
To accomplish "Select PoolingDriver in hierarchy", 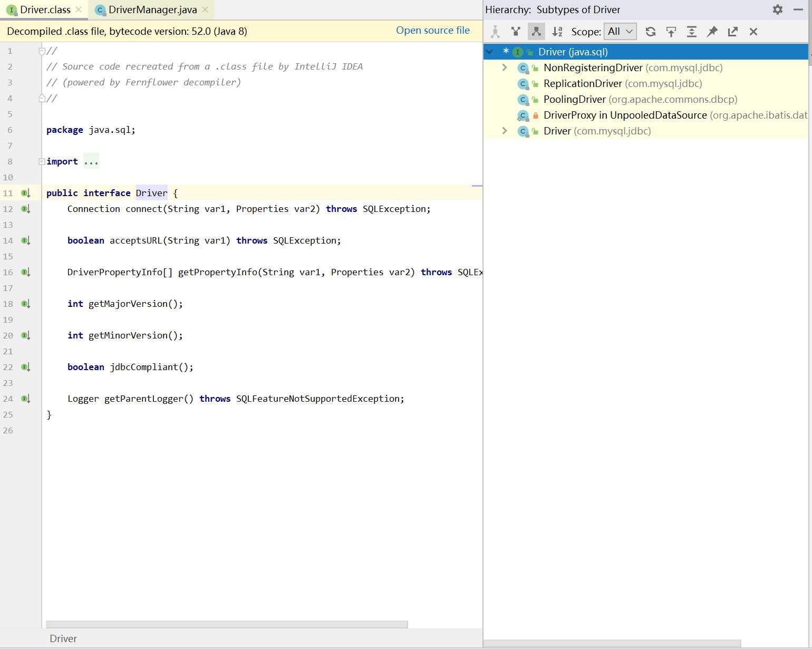I will click(646, 99).
